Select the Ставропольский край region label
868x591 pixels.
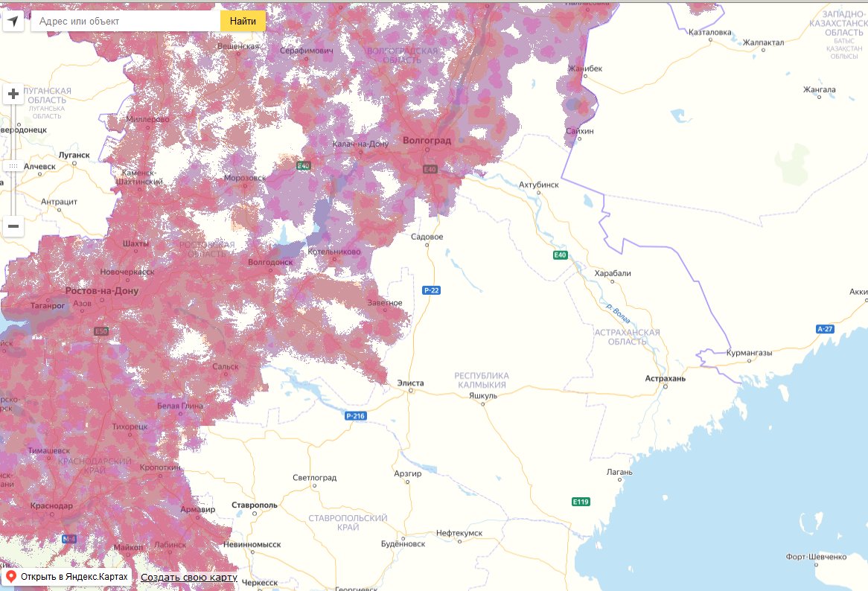(348, 523)
